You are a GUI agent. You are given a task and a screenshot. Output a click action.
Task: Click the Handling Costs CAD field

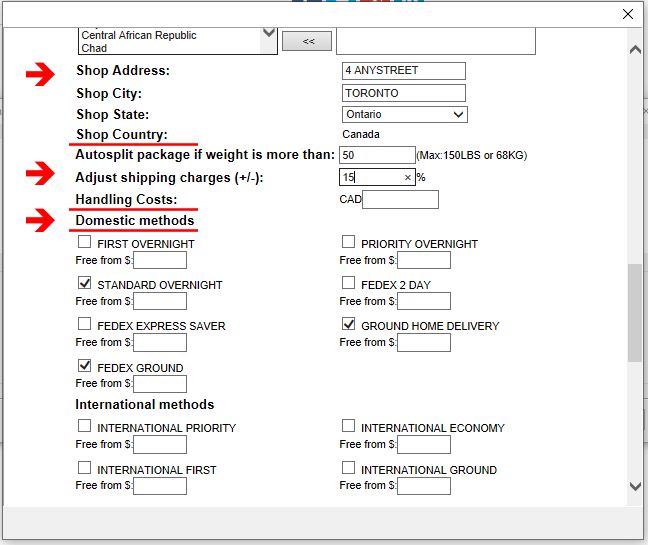pyautogui.click(x=400, y=200)
